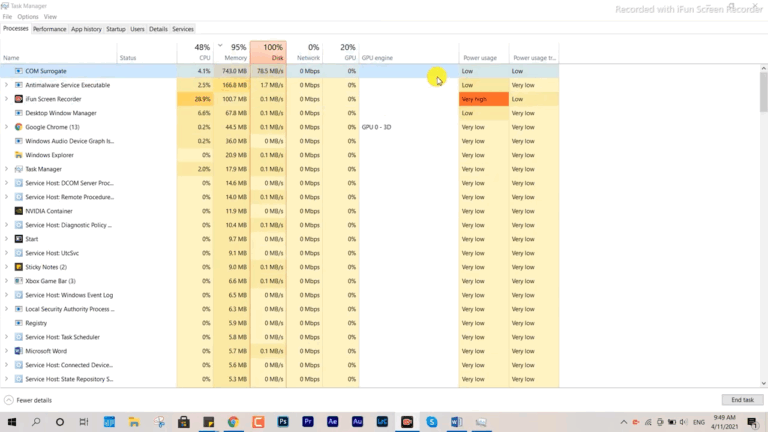Image resolution: width=768 pixels, height=432 pixels.
Task: Click the COM Surrogate process icon
Action: [19, 71]
